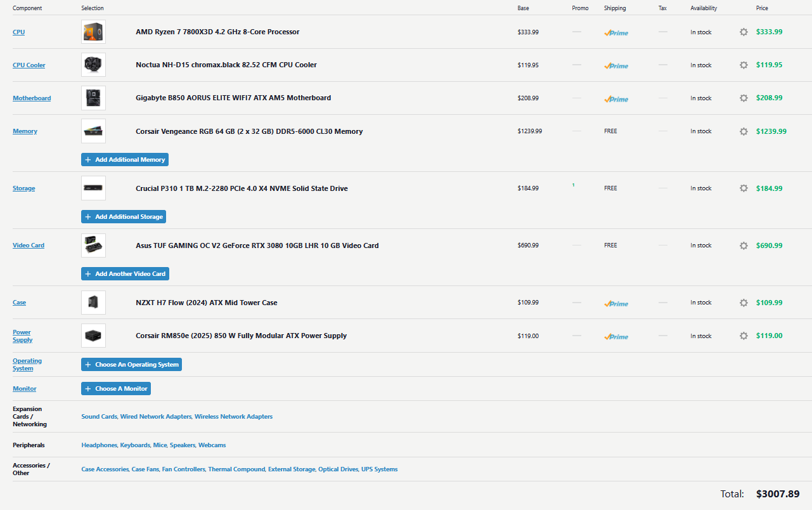The image size is (812, 510).
Task: Click Add Additional Memory button
Action: point(125,160)
